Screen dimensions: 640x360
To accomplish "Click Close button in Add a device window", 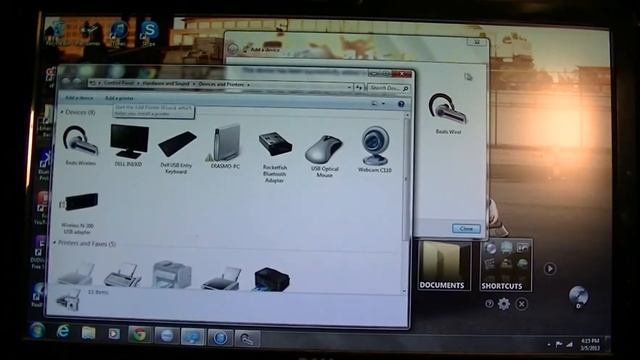I will point(466,229).
